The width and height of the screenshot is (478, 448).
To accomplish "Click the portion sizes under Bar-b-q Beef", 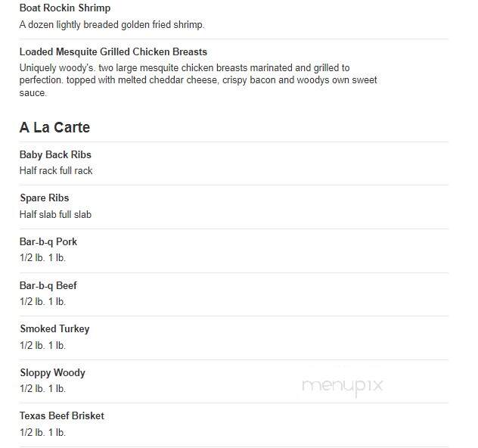I will coord(42,302).
